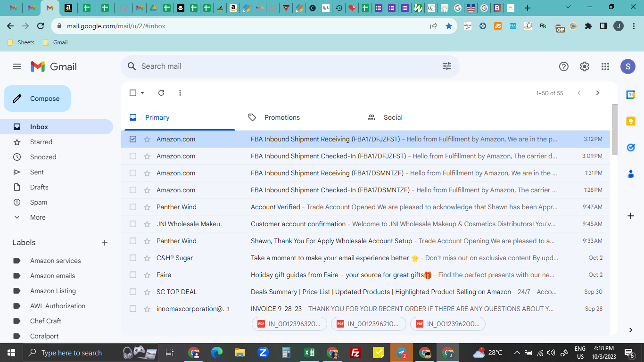Create a new label with the plus icon
This screenshot has width=644, height=362.
105,243
